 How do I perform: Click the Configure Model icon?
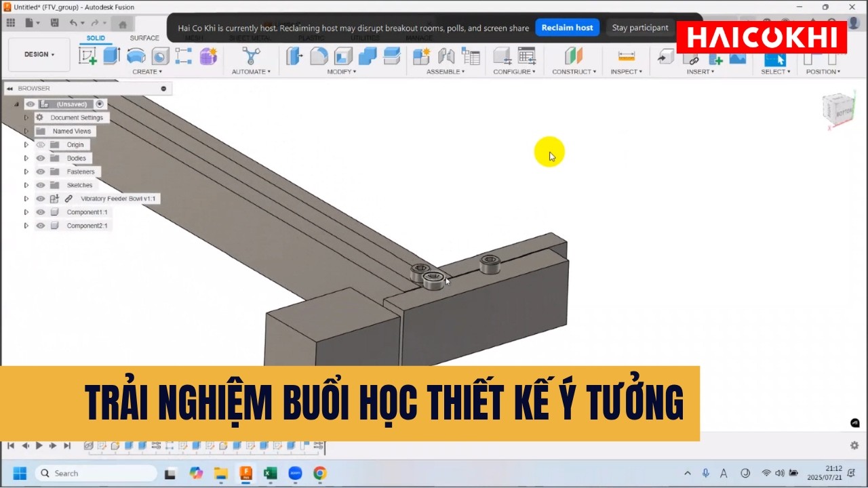point(502,56)
